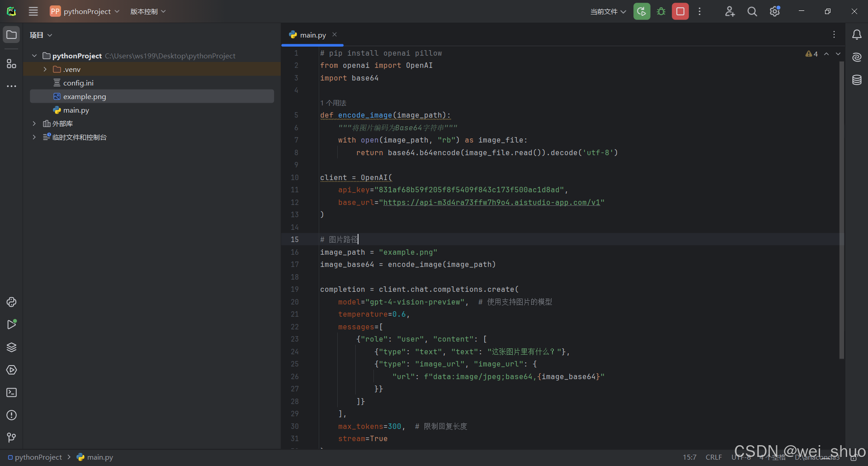Open Search Everywhere magnifier
Viewport: 868px width, 466px height.
point(752,11)
